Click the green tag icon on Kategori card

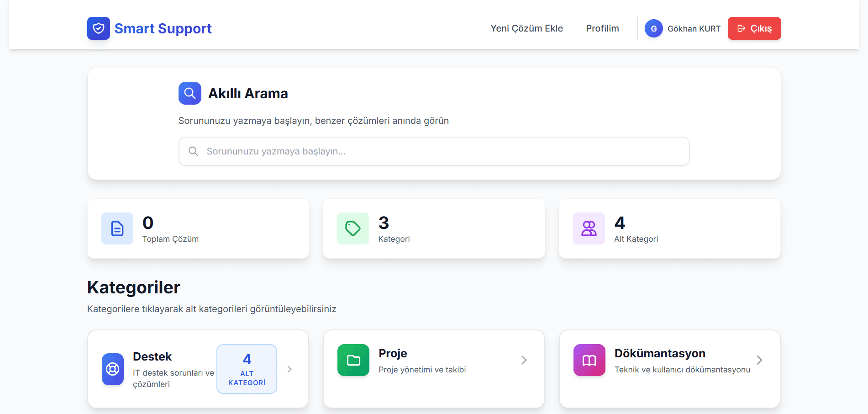tap(352, 228)
